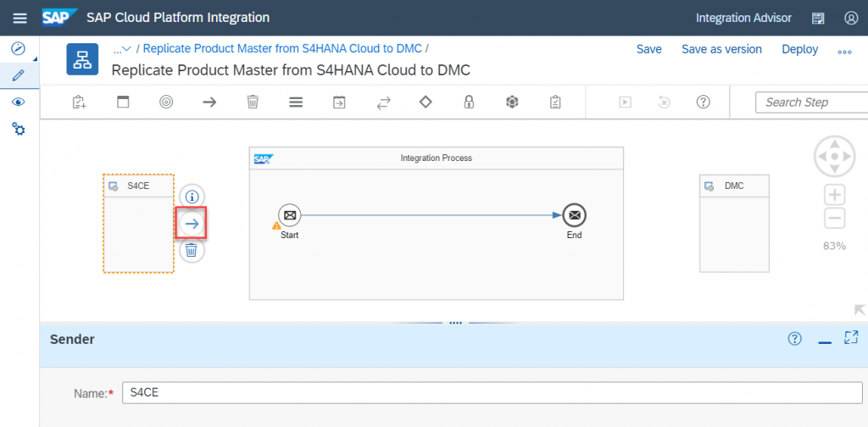868x427 pixels.
Task: Open the Message Transformers three-lines icon
Action: click(x=296, y=103)
